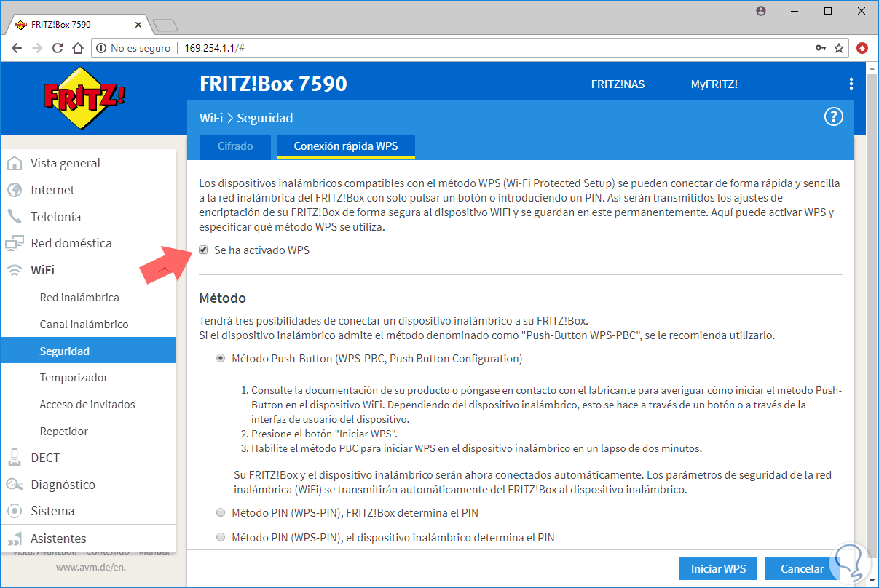Viewport: 879px width, 588px height.
Task: Click the 'No es seguro' site info icon
Action: pyautogui.click(x=101, y=48)
